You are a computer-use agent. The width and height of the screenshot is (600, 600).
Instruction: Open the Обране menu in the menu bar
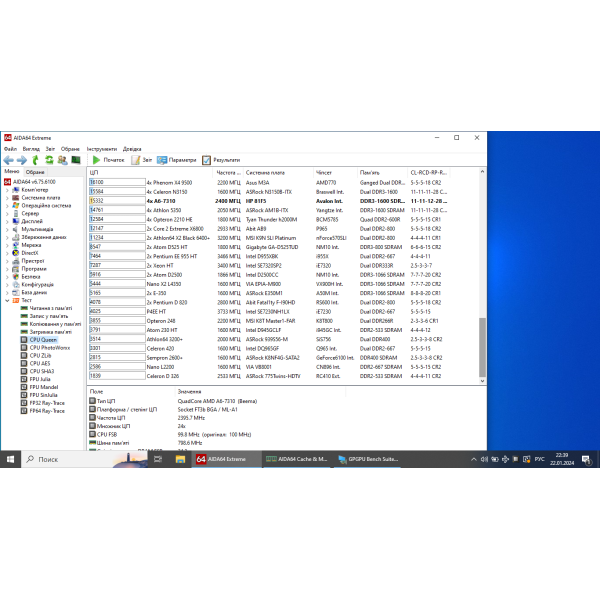point(70,149)
